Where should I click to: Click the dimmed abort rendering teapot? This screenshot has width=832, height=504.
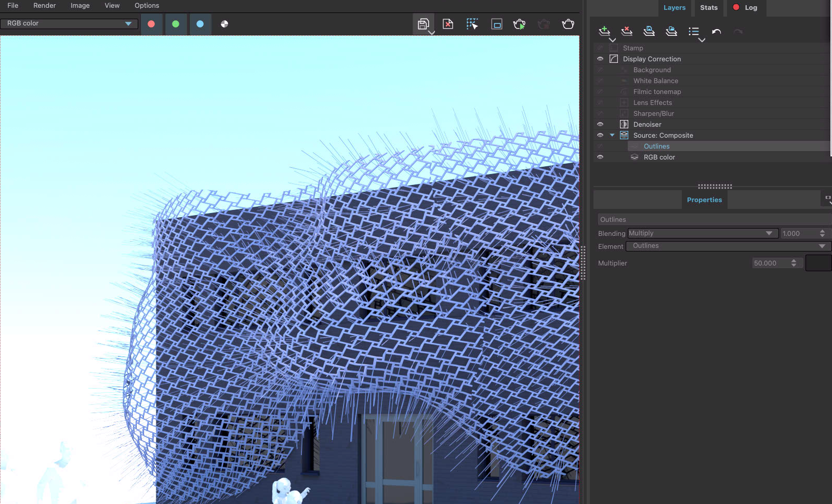pyautogui.click(x=544, y=24)
